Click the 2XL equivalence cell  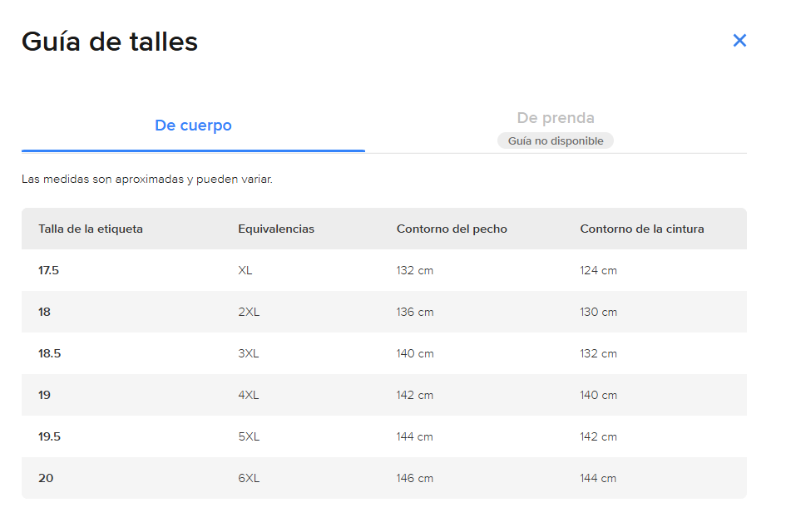pos(249,312)
